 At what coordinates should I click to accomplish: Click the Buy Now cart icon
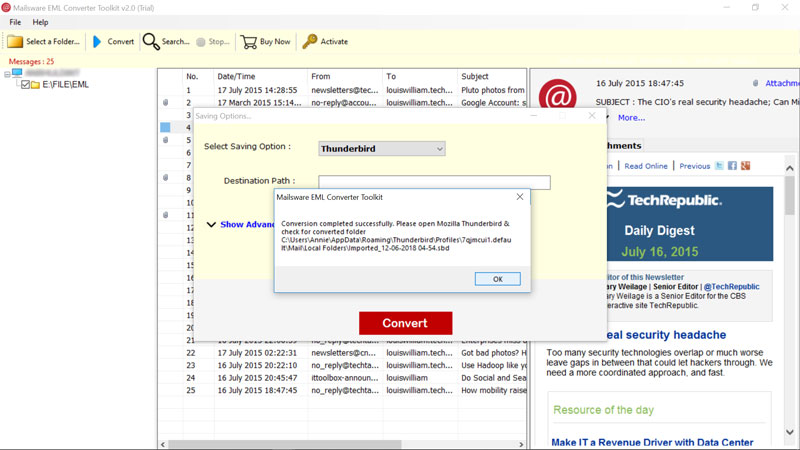click(248, 42)
